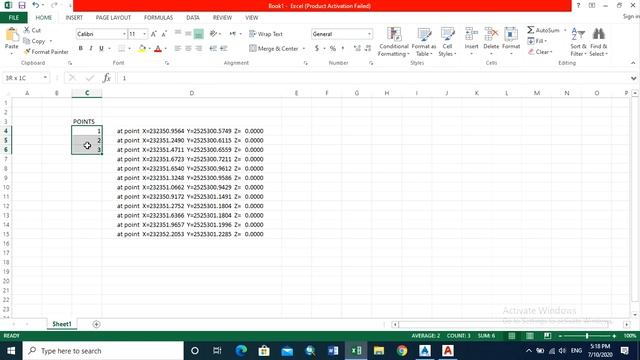Image resolution: width=640 pixels, height=360 pixels.
Task: Click Merge & Center
Action: tap(274, 49)
